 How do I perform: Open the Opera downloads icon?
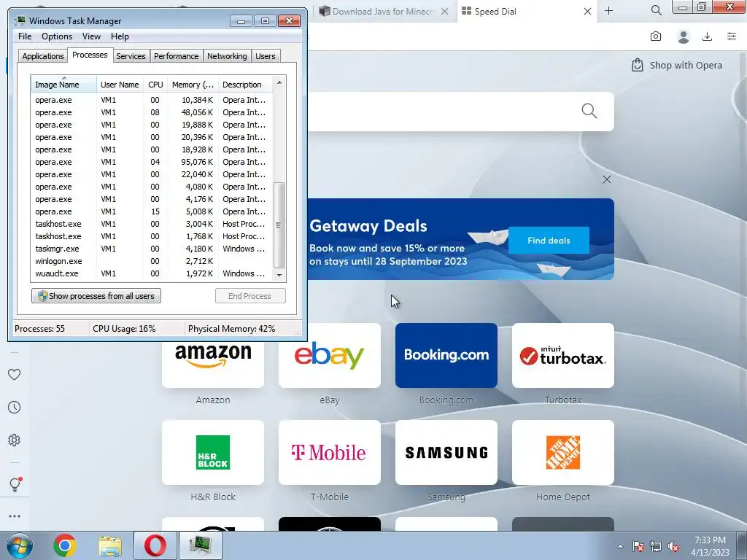click(x=707, y=36)
